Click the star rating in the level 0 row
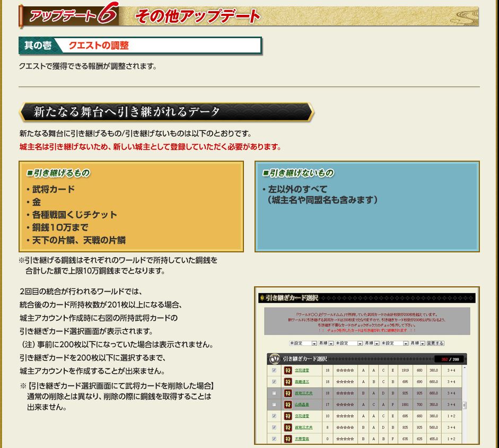This screenshot has width=499, height=448. 345,439
